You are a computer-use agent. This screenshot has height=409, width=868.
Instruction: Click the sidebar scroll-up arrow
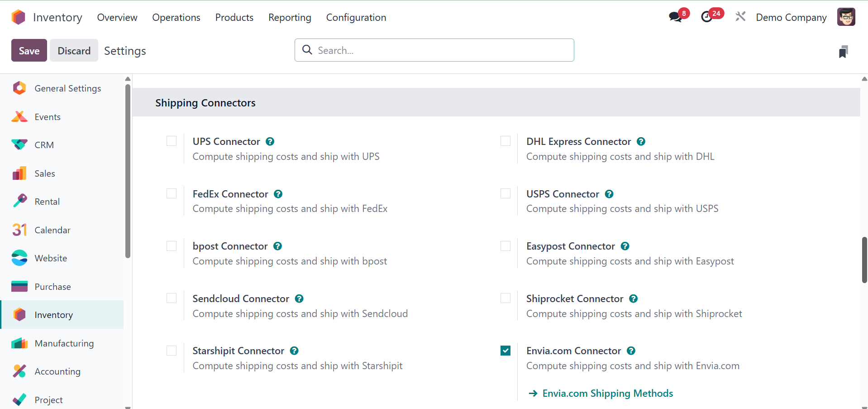pos(128,79)
